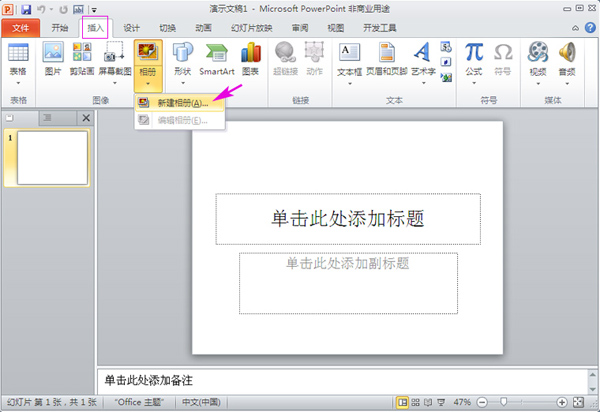Open 页眉和页脚 (Header & Footer)
The width and height of the screenshot is (600, 412).
[386, 59]
